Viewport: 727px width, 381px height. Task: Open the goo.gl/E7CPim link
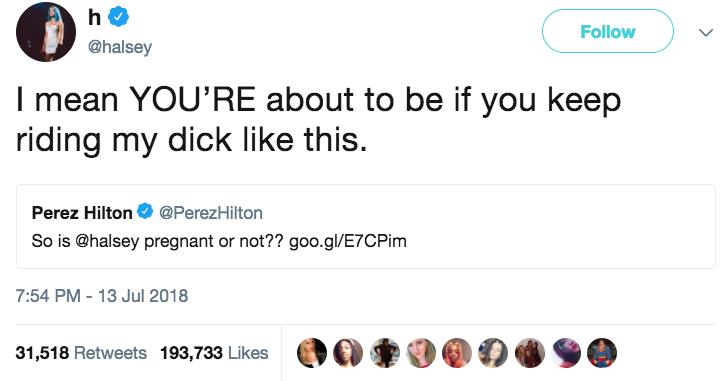tap(348, 241)
